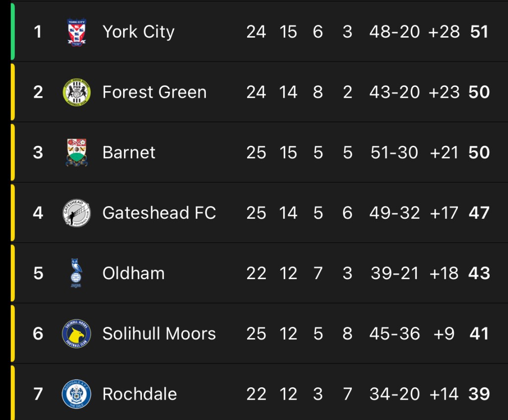This screenshot has width=508, height=420.
Task: Select Oldham's +18 goal difference
Action: [444, 273]
